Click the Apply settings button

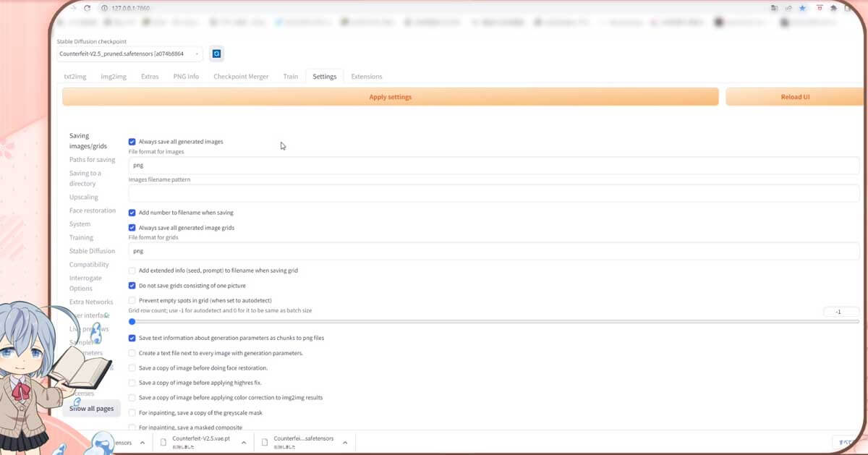391,96
